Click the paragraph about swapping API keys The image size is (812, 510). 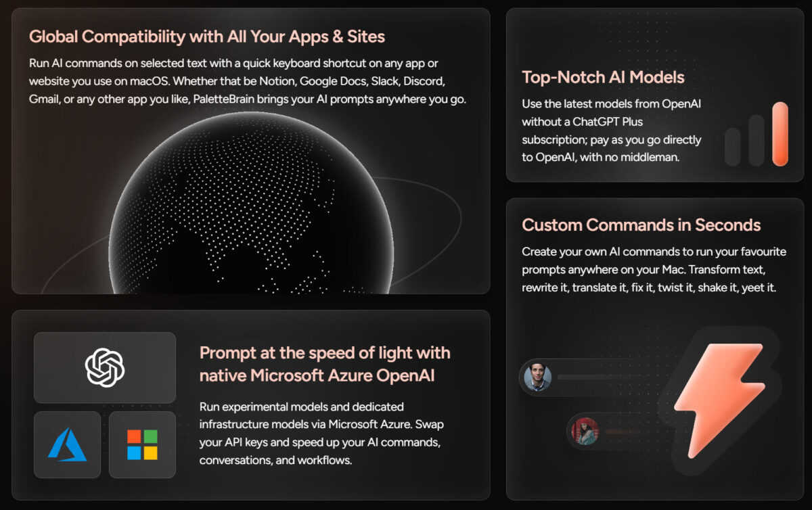321,434
